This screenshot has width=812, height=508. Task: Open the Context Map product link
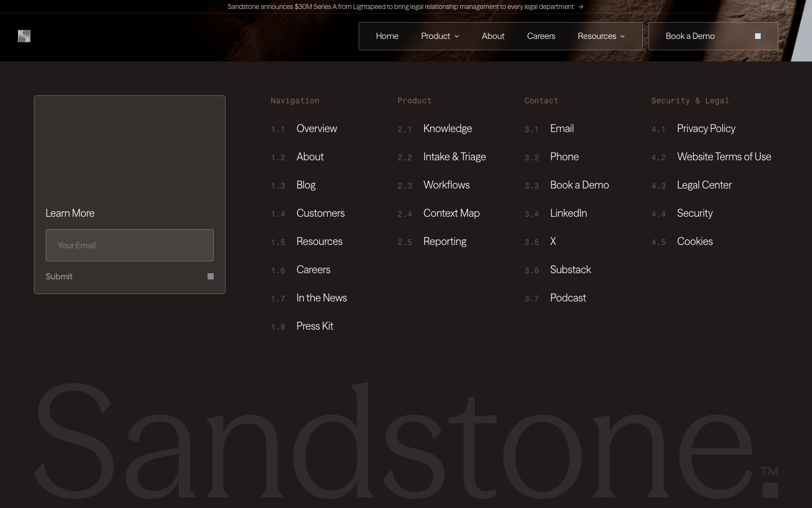(451, 213)
